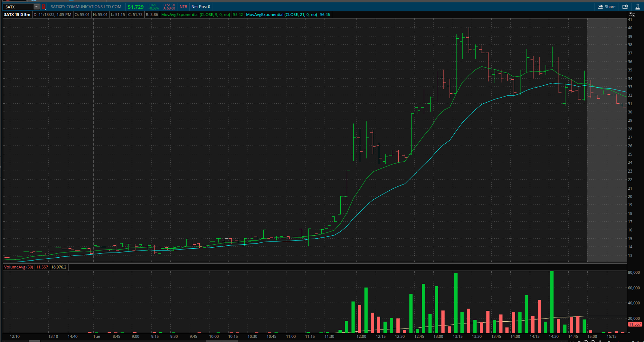Click the SATX 15 D 5m chart label
Viewport: 644px width, 342px height.
pyautogui.click(x=17, y=14)
